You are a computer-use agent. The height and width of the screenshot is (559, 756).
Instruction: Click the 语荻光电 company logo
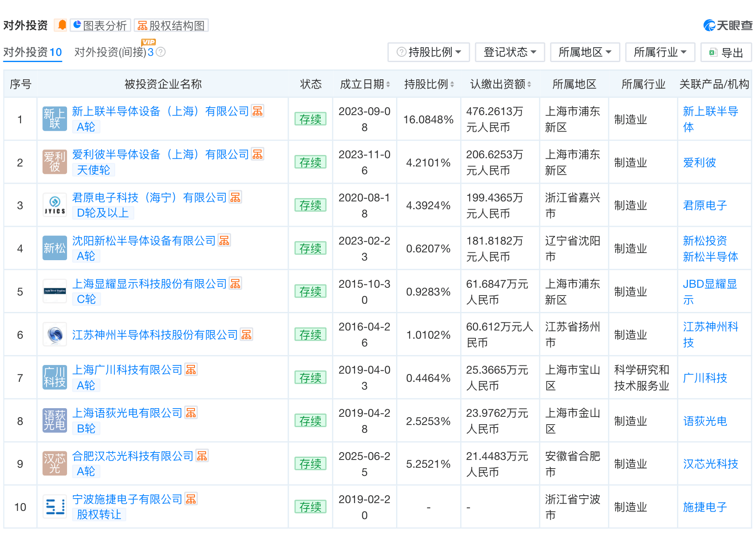coord(55,421)
